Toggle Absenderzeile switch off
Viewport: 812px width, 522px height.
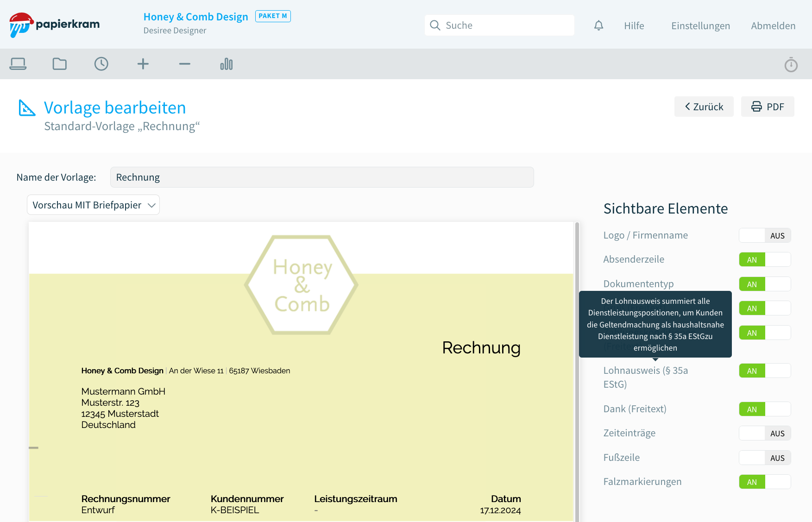[765, 259]
